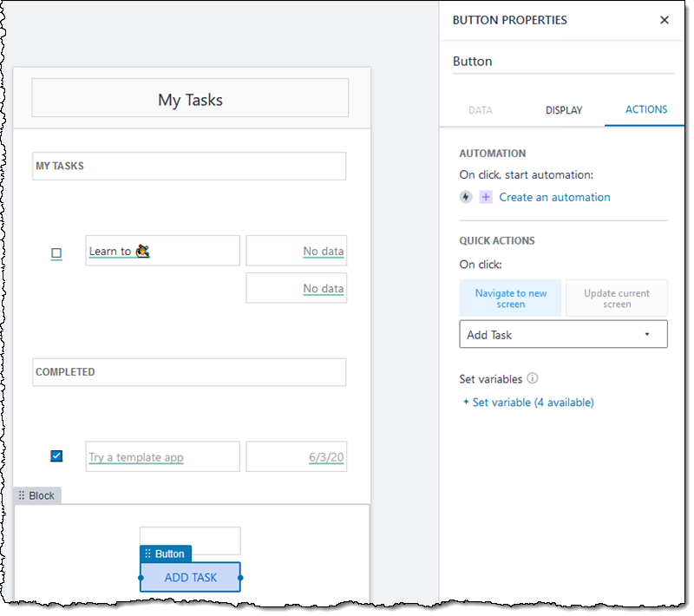Switch to the DISPLAY tab
694x616 pixels.
[x=564, y=110]
